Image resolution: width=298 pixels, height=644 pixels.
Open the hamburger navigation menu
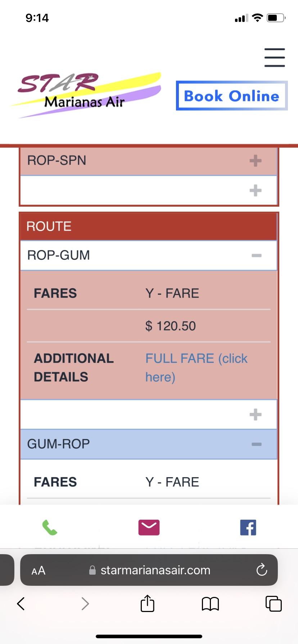tap(275, 57)
